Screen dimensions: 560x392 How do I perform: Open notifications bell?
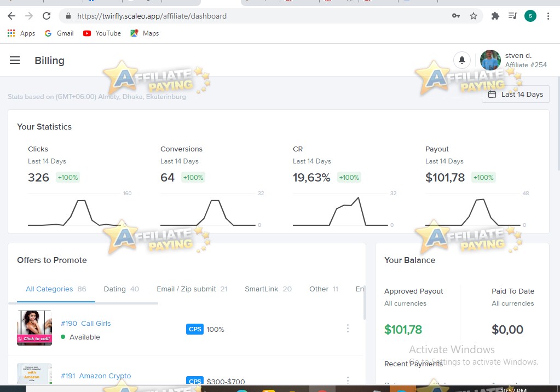[x=462, y=60]
